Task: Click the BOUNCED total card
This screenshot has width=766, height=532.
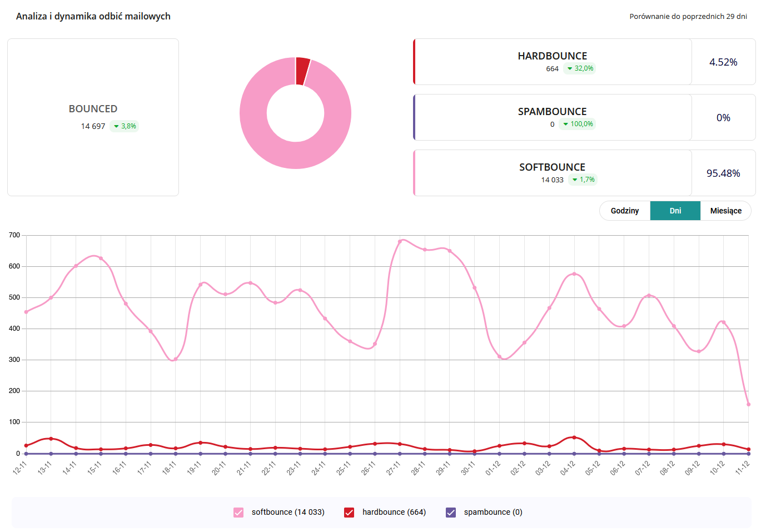Action: click(93, 117)
